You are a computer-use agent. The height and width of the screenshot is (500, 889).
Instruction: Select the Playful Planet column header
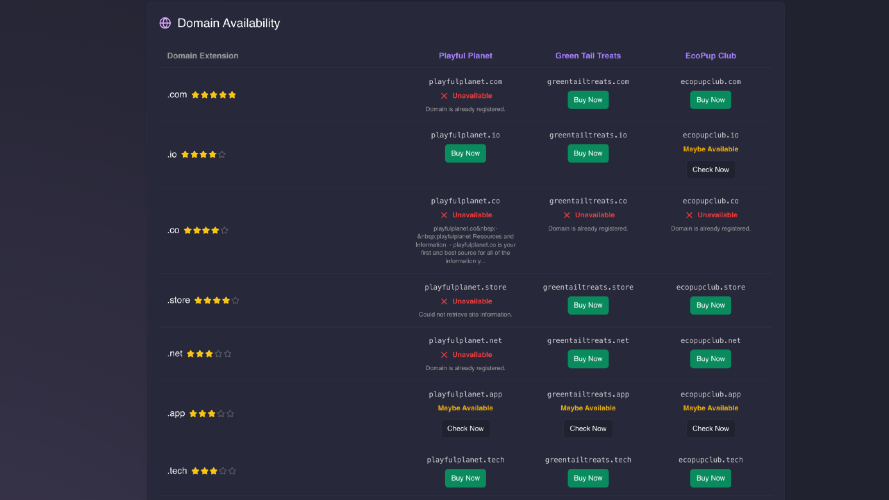pyautogui.click(x=465, y=56)
